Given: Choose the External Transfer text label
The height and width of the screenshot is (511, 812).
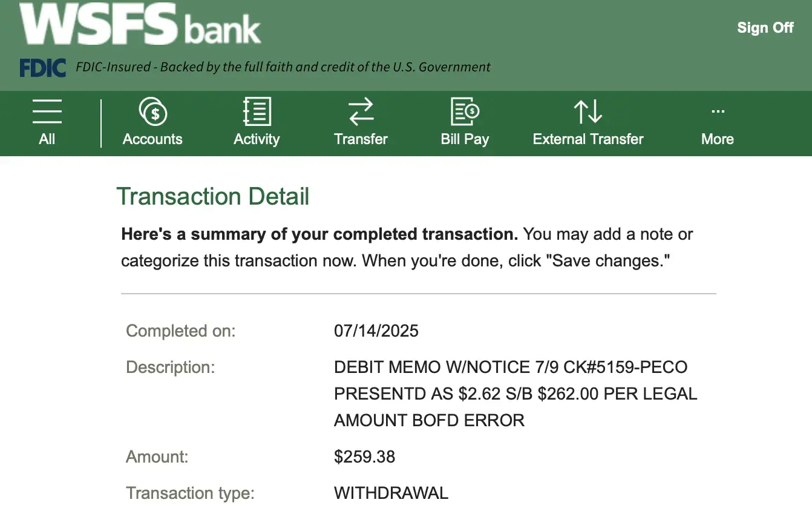Looking at the screenshot, I should point(588,139).
